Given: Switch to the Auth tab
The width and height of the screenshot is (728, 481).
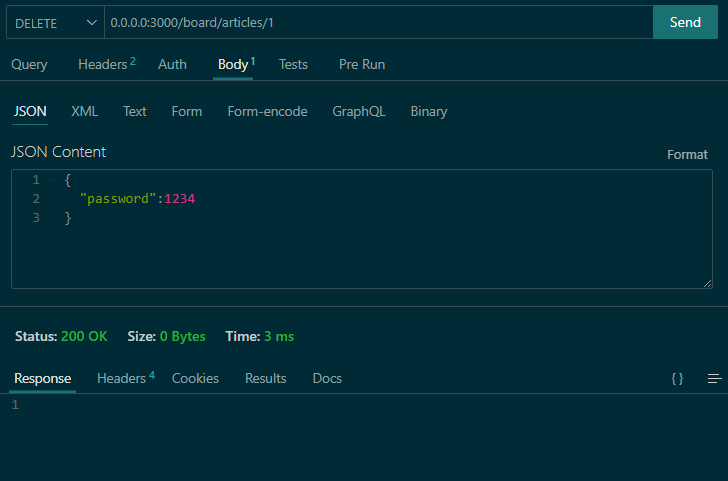Looking at the screenshot, I should click(x=172, y=65).
